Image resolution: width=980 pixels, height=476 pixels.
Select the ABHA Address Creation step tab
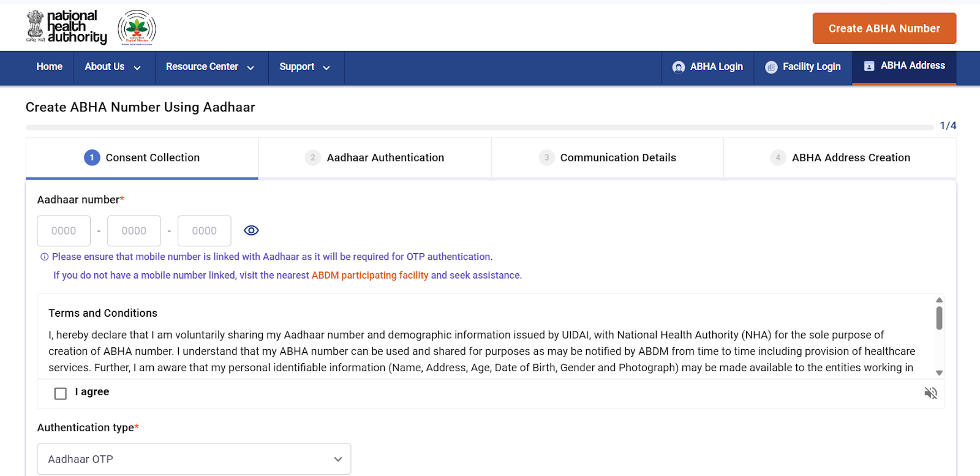(840, 158)
